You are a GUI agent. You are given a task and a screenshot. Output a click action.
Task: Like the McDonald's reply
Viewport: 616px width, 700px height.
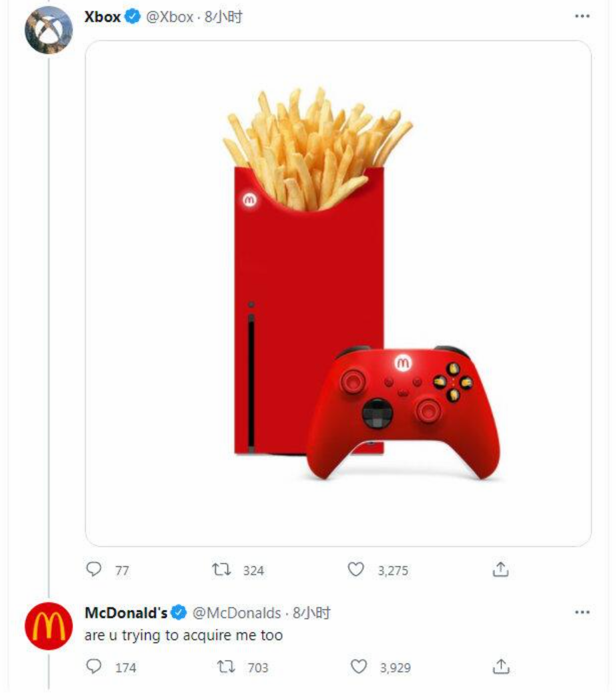coord(359,667)
